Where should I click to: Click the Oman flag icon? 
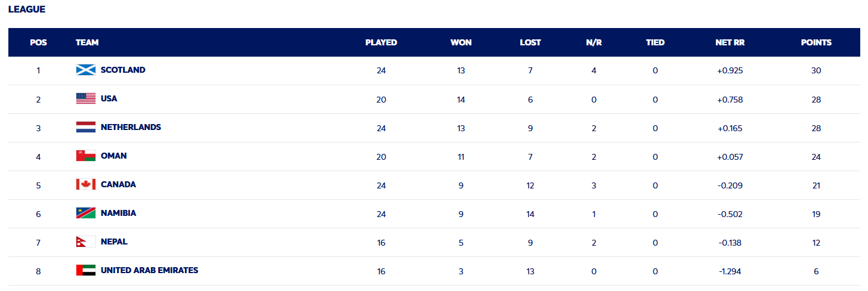[86, 156]
